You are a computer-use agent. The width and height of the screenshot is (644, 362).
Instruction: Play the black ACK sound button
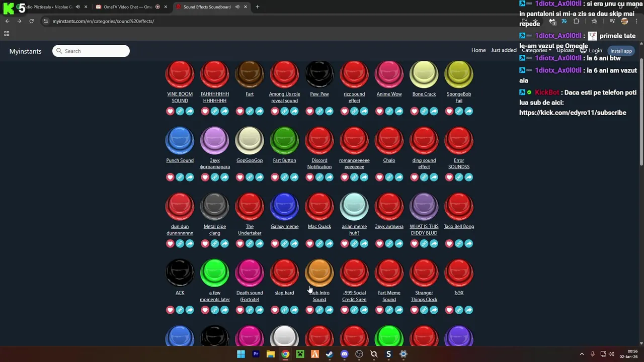pyautogui.click(x=180, y=273)
